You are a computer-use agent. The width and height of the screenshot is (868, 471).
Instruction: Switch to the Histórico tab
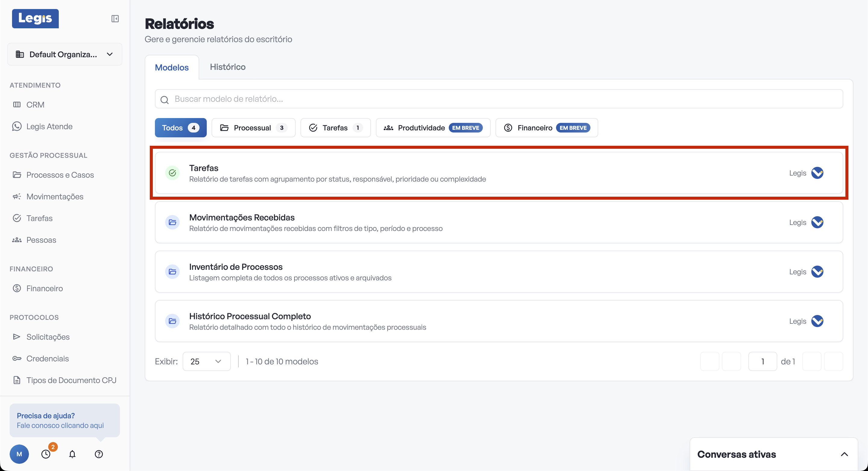tap(228, 67)
